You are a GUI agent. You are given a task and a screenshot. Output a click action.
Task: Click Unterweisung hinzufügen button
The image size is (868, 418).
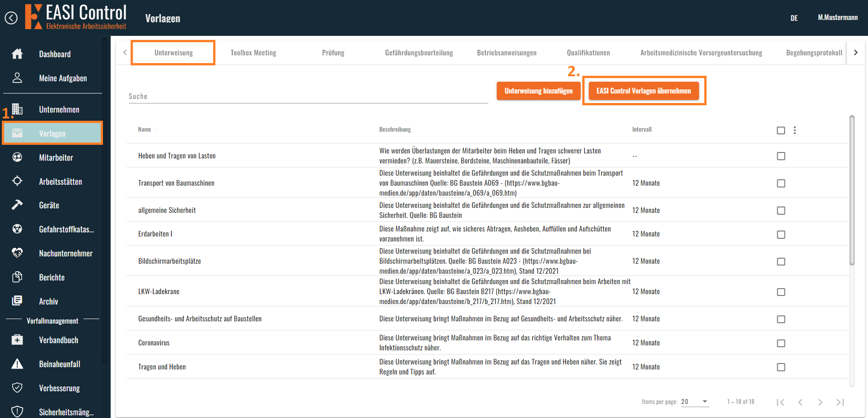(539, 91)
